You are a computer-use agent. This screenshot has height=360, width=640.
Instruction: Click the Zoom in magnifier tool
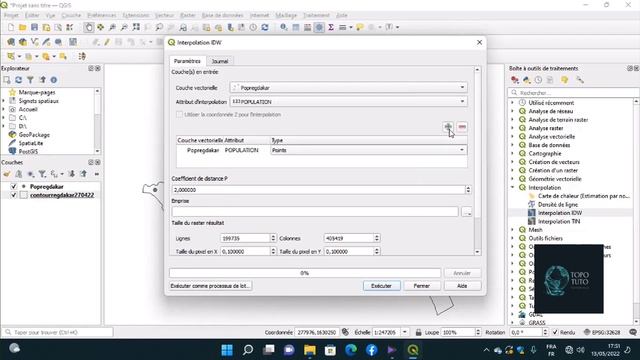tap(112, 27)
